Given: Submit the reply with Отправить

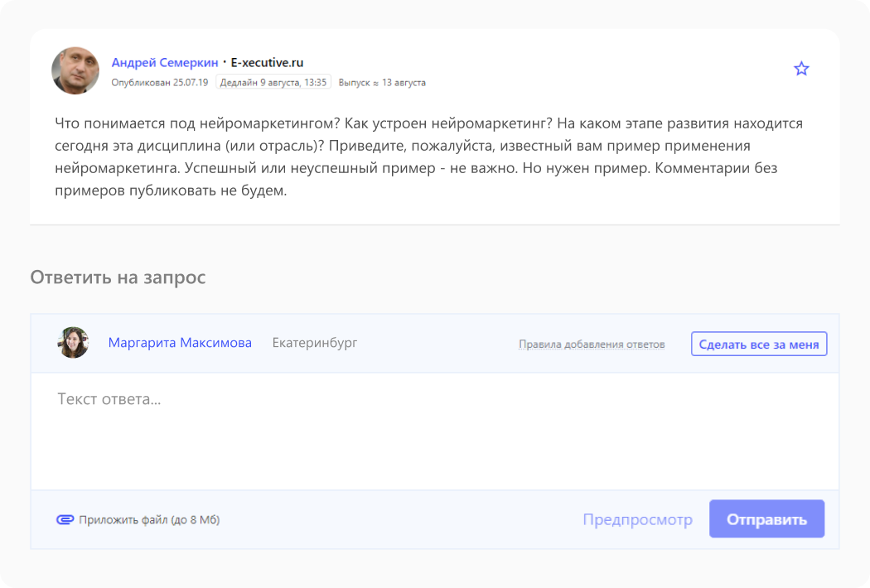Looking at the screenshot, I should coord(766,519).
